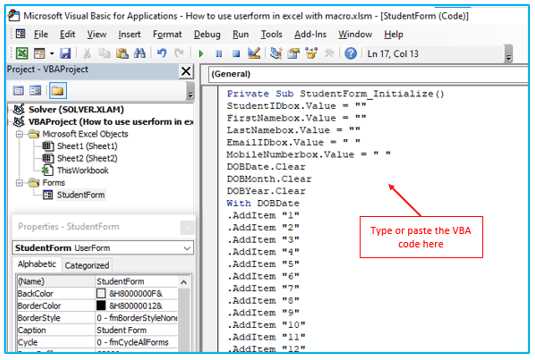Click the Copy toolbar icon
Screen dimensions: 535x360
coord(104,53)
